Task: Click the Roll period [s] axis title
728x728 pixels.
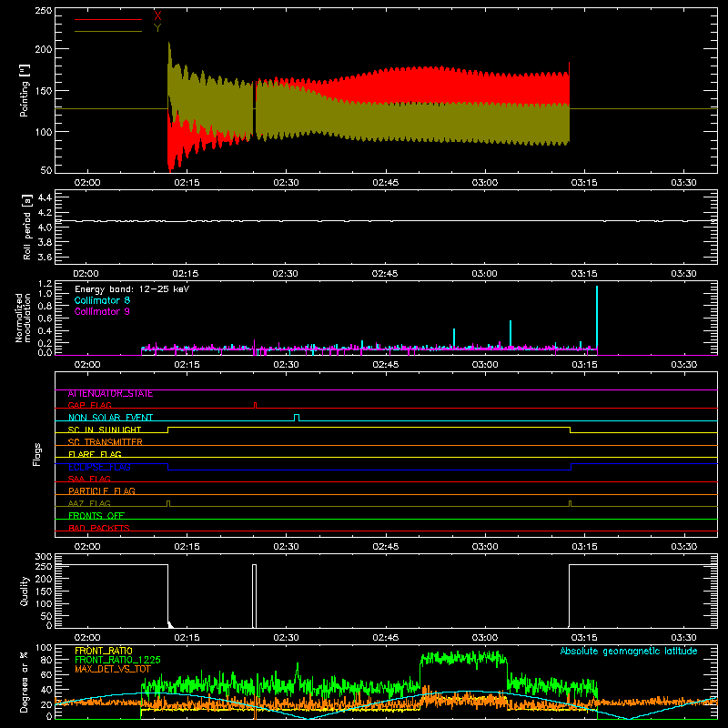Action: coord(26,227)
